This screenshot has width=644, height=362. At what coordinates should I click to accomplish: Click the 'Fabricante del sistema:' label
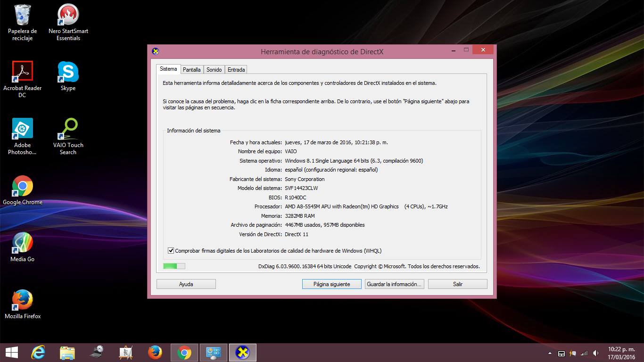click(x=256, y=179)
